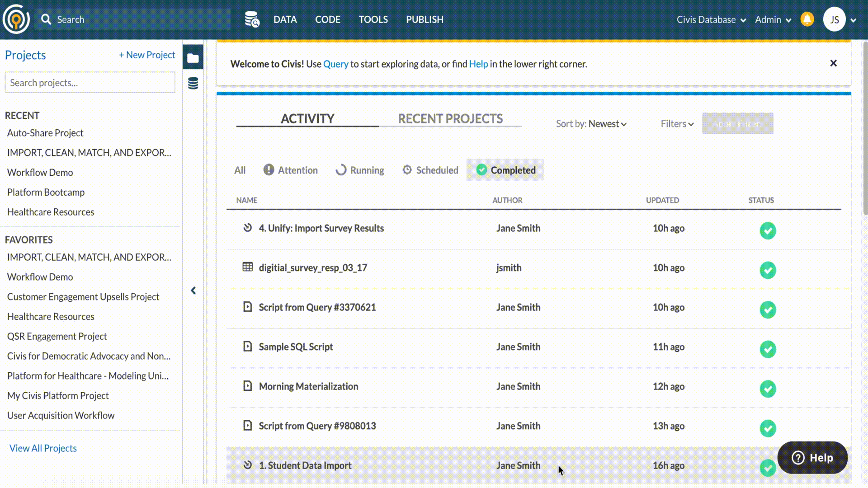Screen dimensions: 868x488
Task: Select the All activity filter
Action: tap(240, 170)
